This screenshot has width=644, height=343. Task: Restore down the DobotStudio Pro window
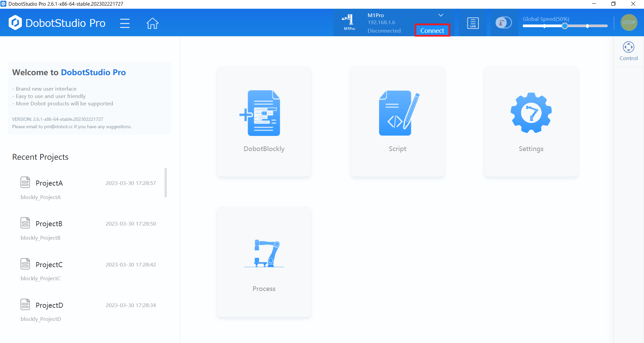[613, 4]
